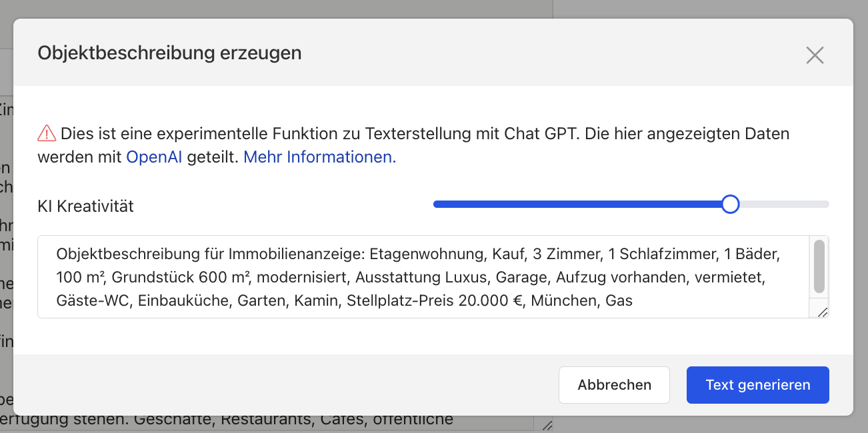
Task: Click the KI Kreativität slider handle
Action: [x=731, y=204]
